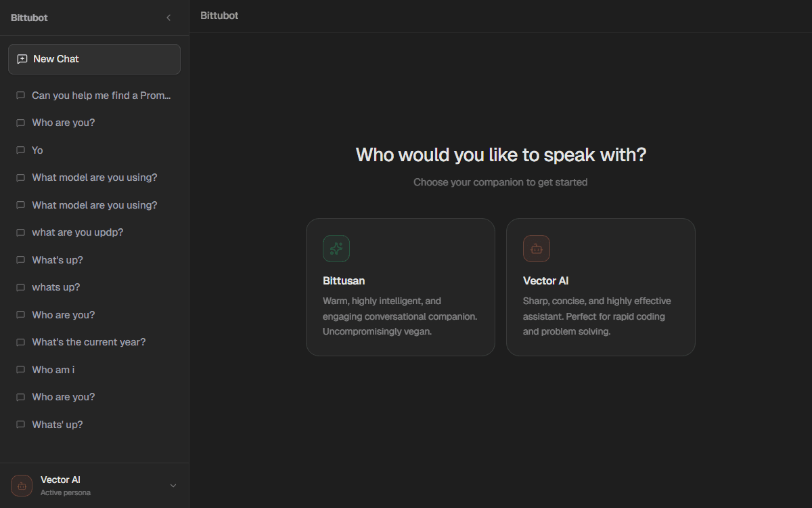Select the Vector AI companion card

[600, 287]
